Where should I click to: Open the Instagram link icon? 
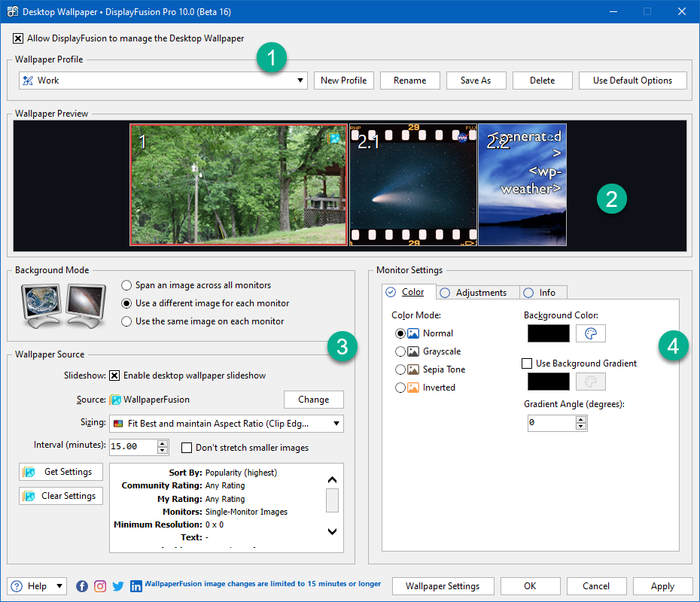(x=100, y=586)
